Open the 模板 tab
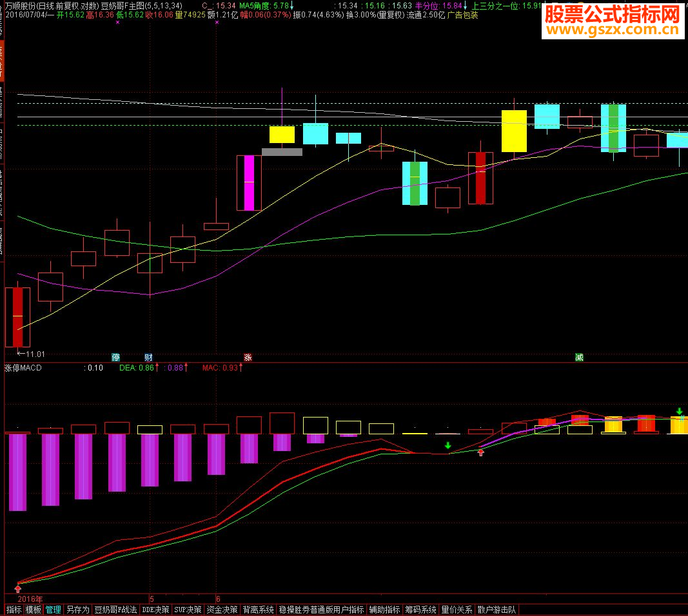688x616 pixels. point(34,610)
